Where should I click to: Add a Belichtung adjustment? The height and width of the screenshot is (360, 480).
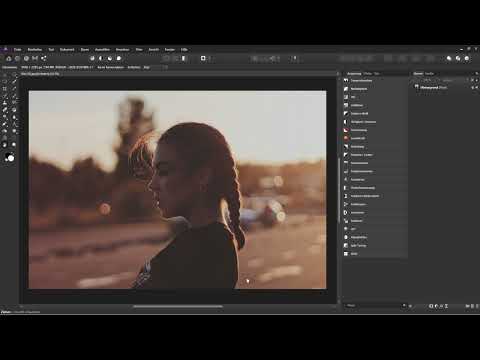click(375, 147)
